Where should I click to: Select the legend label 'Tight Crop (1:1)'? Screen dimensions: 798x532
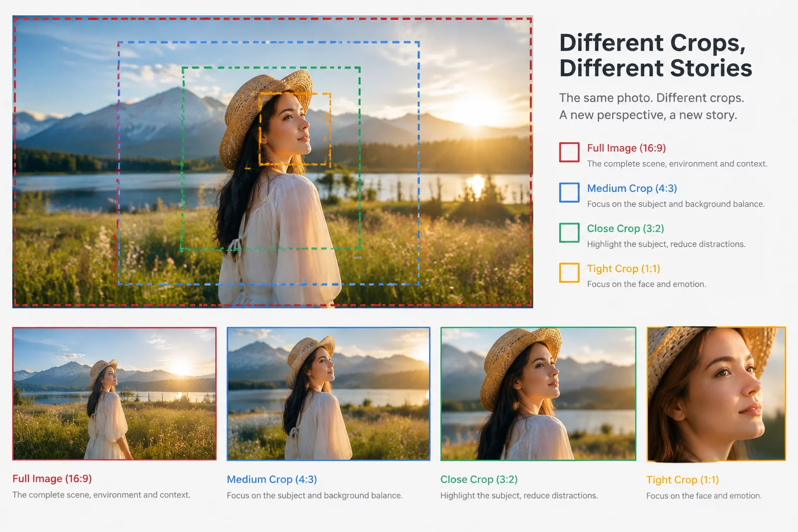623,269
